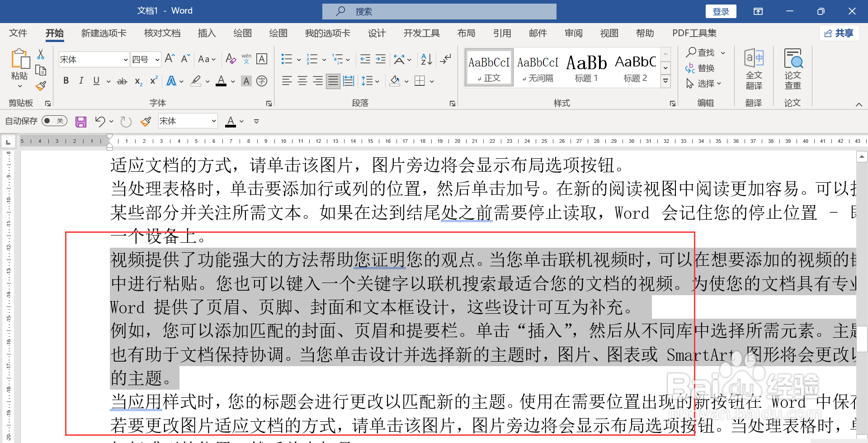The image size is (868, 443).
Task: Switch to the Design tab
Action: [x=377, y=33]
